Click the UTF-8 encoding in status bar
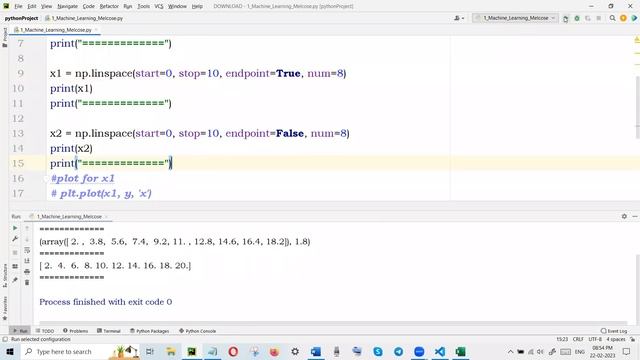Viewport: 640px width, 360px height. click(595, 339)
